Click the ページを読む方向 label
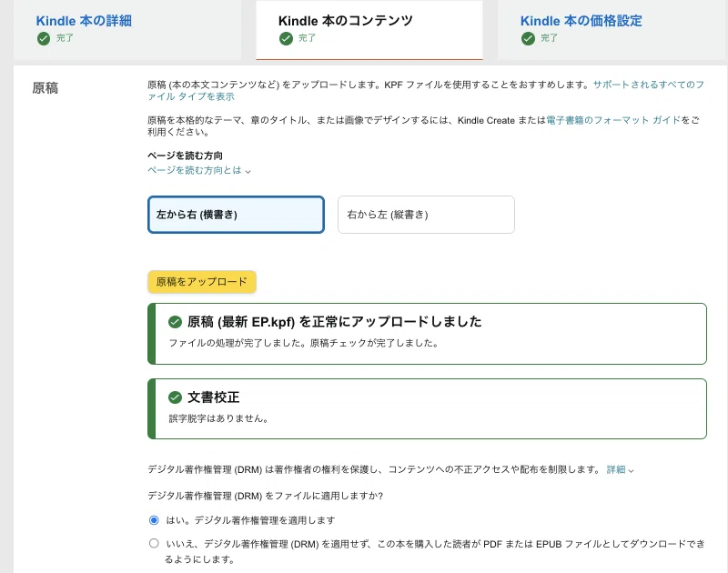The width and height of the screenshot is (728, 573). pos(185,156)
